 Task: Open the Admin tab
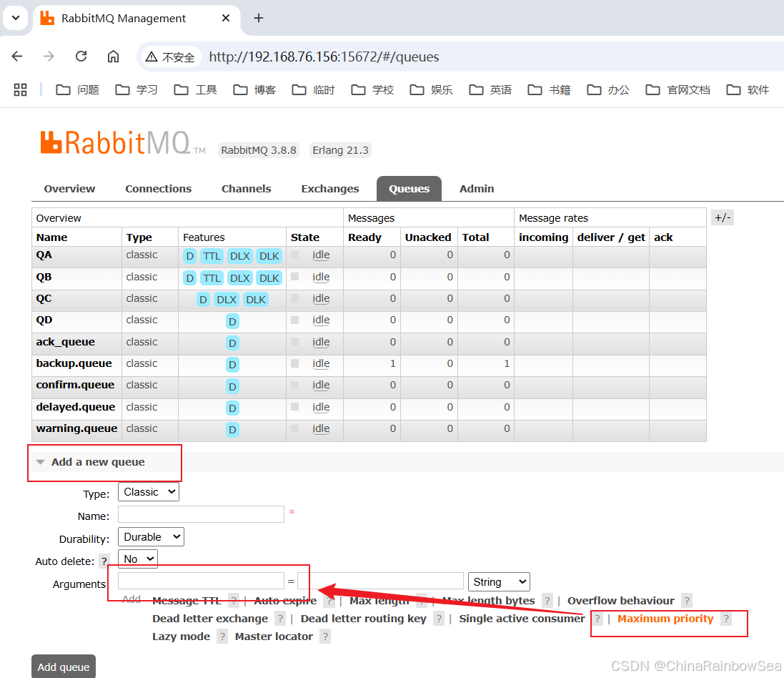coord(476,188)
